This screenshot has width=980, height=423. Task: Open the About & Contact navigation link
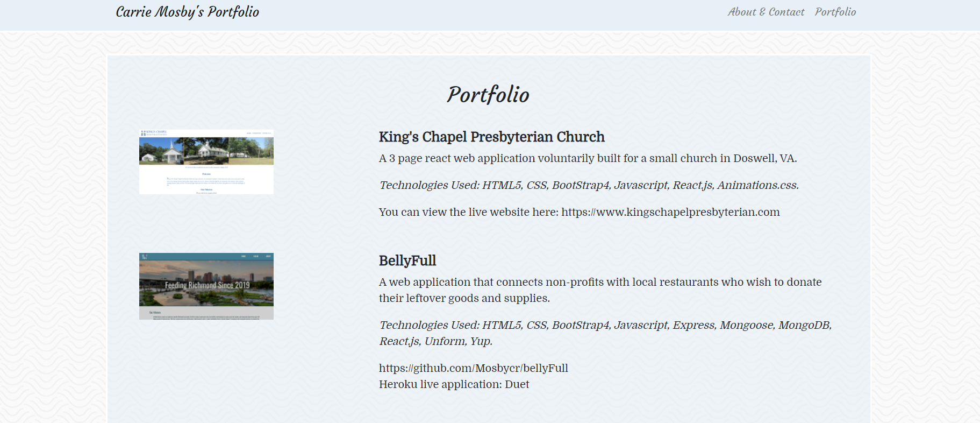pos(766,11)
